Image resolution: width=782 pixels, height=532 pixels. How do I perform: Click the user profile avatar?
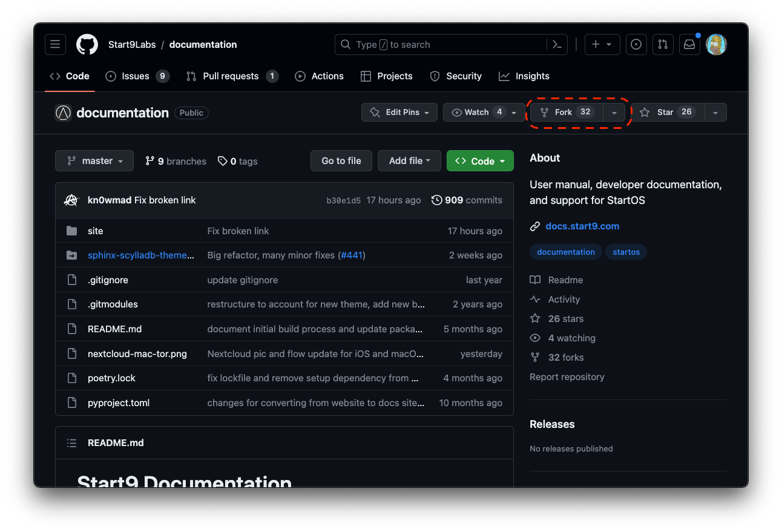tap(716, 45)
